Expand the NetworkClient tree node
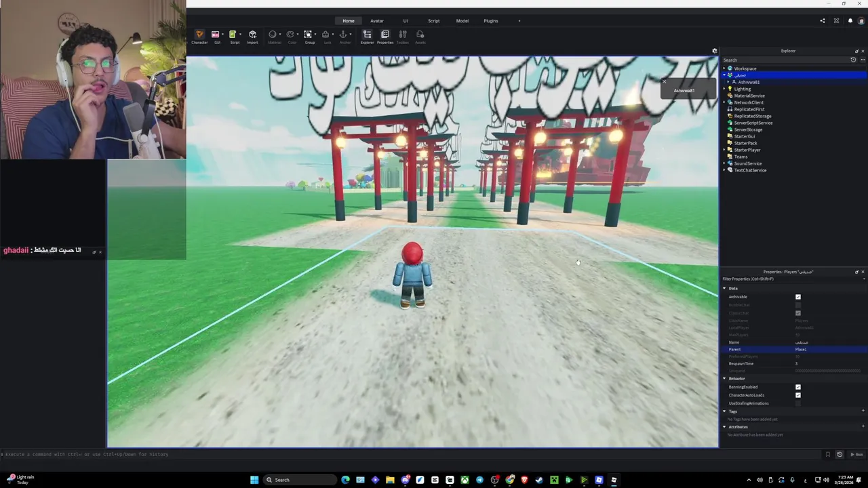The height and width of the screenshot is (488, 868). click(x=724, y=102)
